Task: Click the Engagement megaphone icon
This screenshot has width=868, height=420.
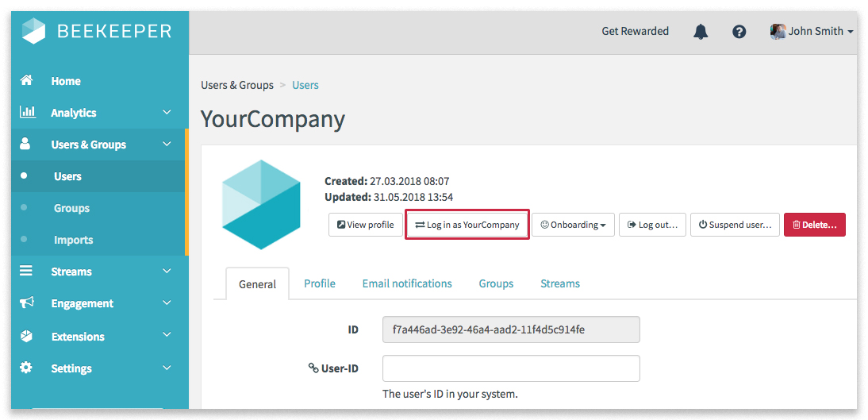Action: (27, 302)
